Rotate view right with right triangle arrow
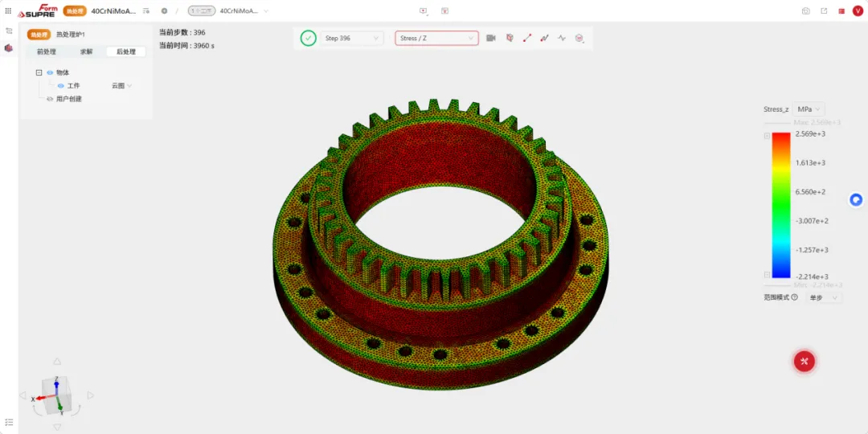 (91, 395)
